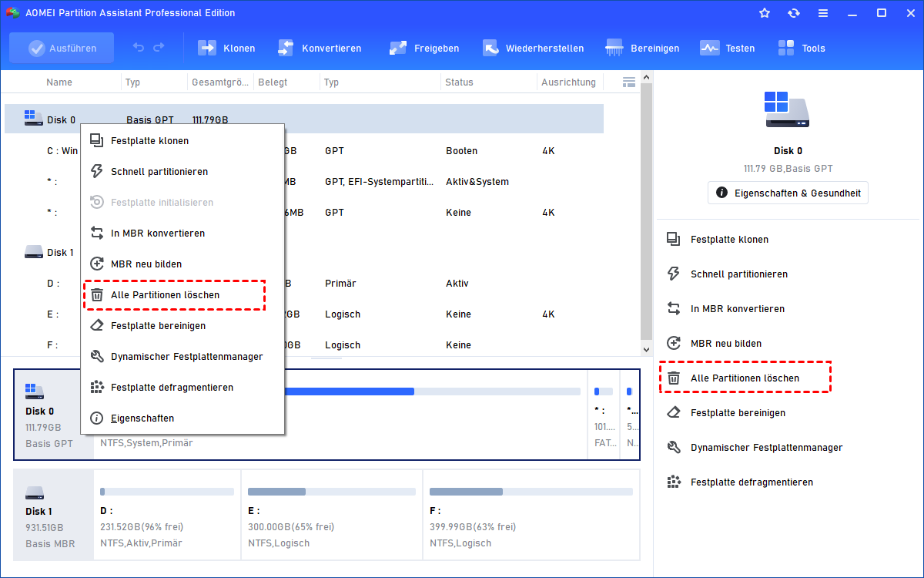The image size is (924, 578).
Task: Choose Eigenschaften in context menu
Action: click(182, 418)
